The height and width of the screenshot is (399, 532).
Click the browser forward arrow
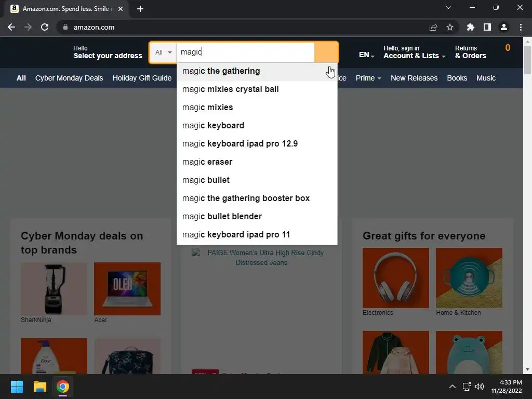[28, 27]
